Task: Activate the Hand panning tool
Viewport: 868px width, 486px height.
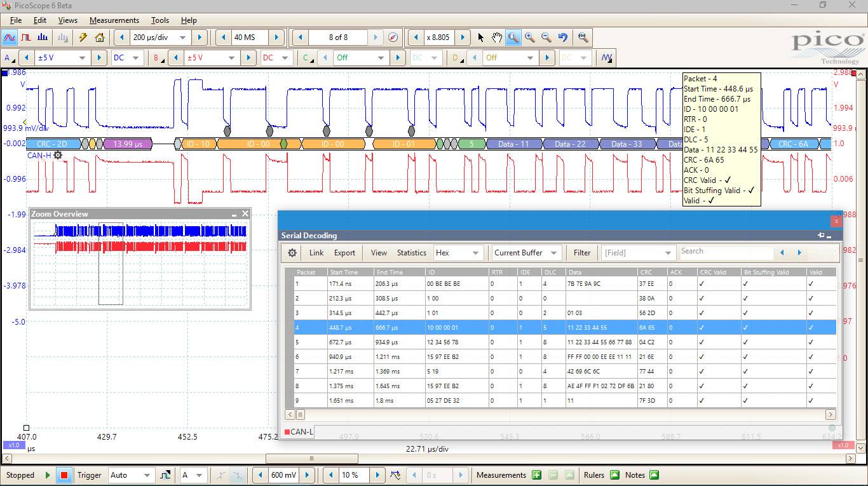Action: [496, 37]
